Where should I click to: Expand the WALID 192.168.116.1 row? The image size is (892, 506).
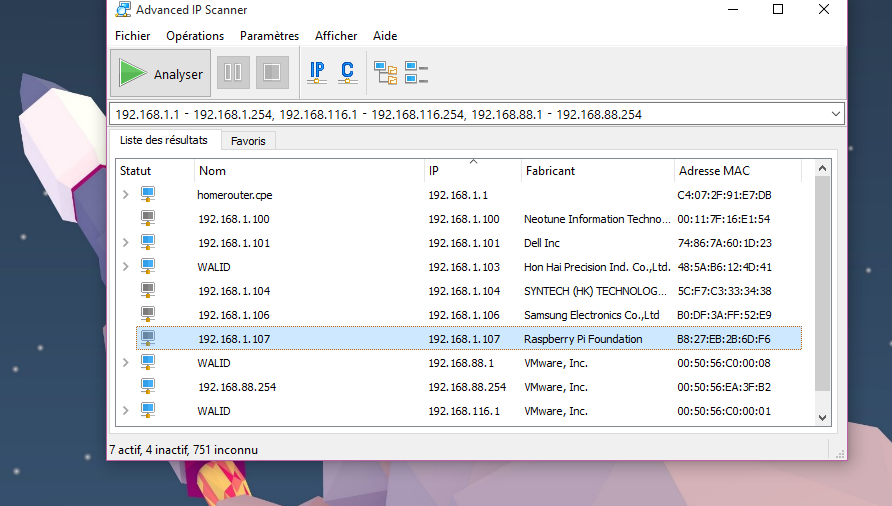coord(126,410)
